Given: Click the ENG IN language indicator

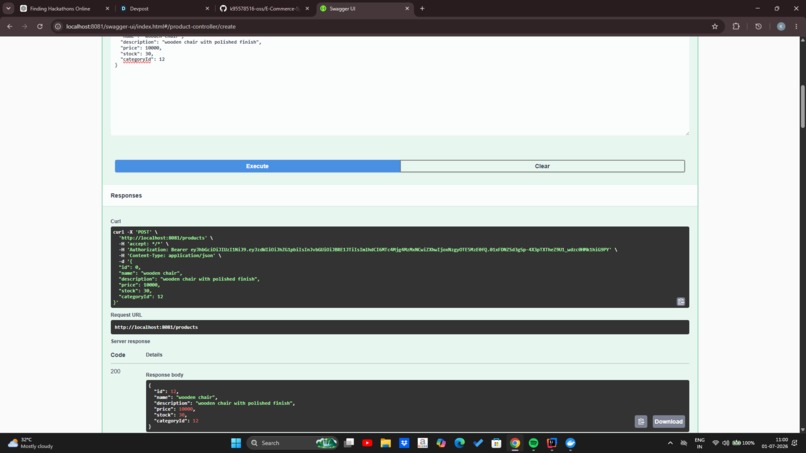Looking at the screenshot, I should [x=700, y=443].
